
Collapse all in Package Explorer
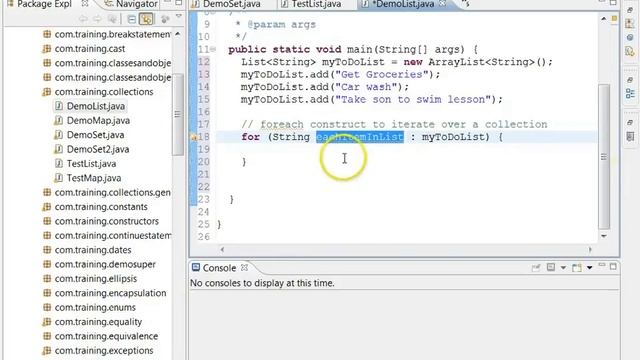(131, 19)
